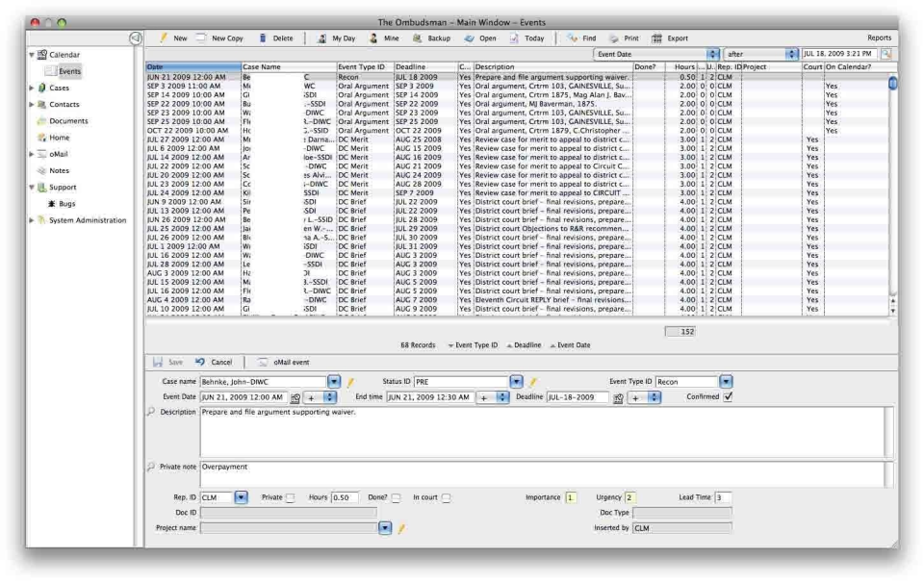Image resolution: width=924 pixels, height=583 pixels.
Task: Mark the Done? checkbox
Action: pos(396,498)
